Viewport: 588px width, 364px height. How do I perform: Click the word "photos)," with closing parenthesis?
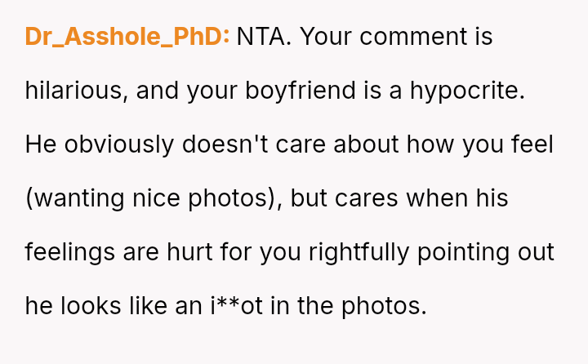[239, 198]
